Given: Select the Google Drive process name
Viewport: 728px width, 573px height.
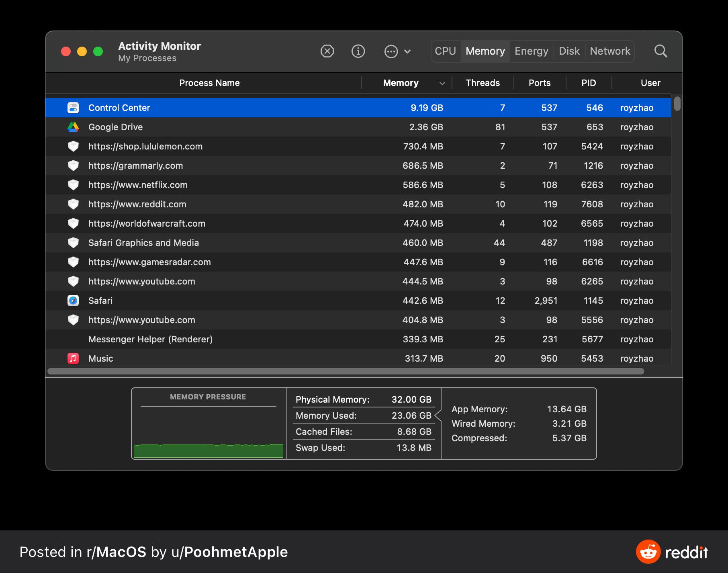Looking at the screenshot, I should click(x=115, y=127).
